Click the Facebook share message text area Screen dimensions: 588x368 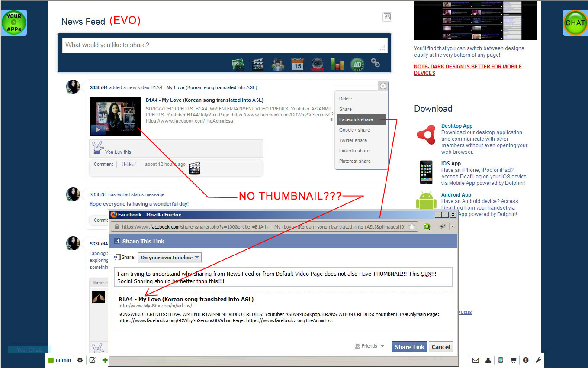point(283,277)
